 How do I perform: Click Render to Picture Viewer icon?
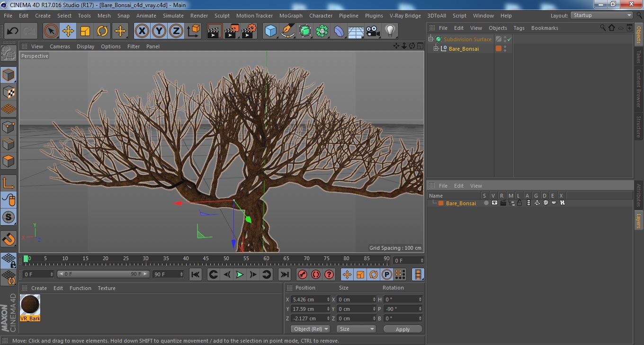click(x=232, y=31)
